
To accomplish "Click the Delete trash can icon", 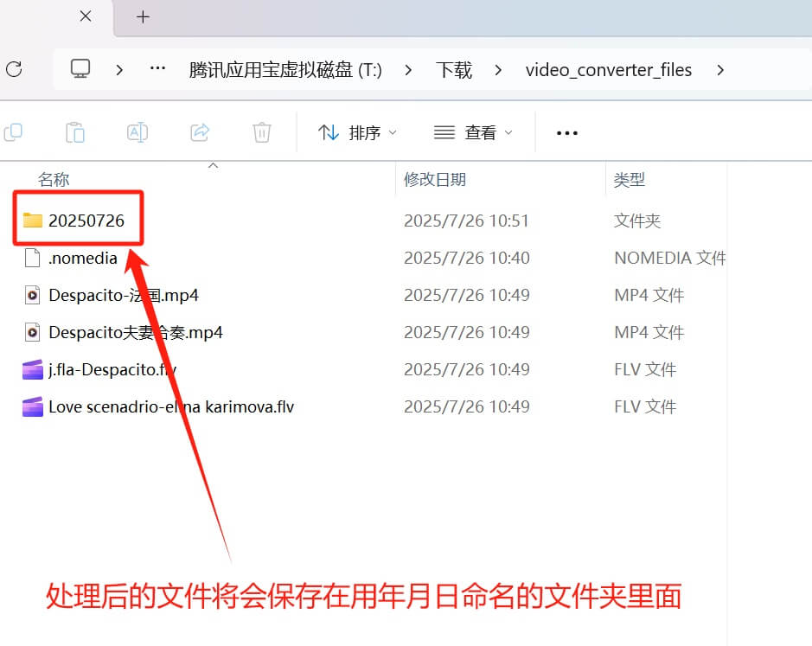I will 262,132.
